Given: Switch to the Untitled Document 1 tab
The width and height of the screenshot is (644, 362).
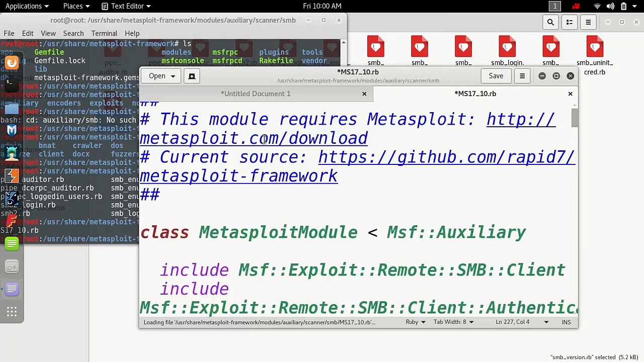Looking at the screenshot, I should [256, 94].
